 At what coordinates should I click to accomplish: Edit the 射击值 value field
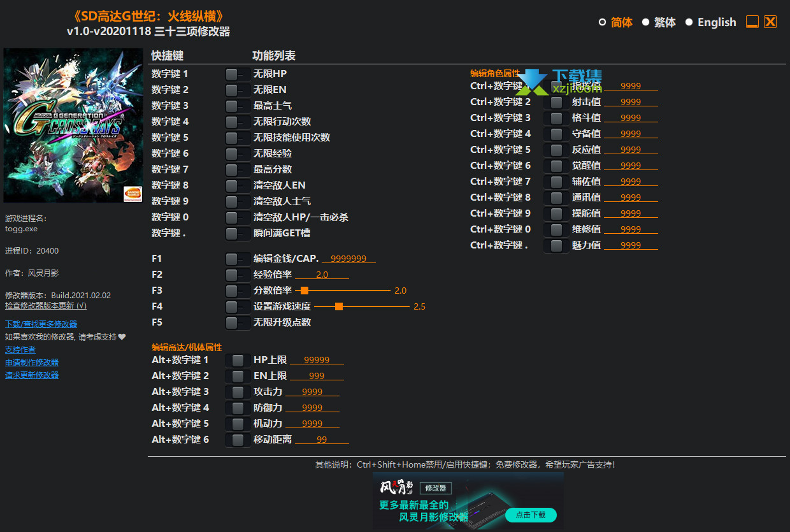[x=631, y=102]
